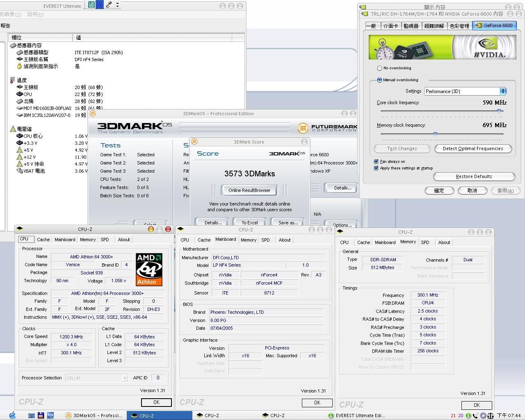
Task: Click the CPU-Z Memory window title icon
Action: (340, 232)
